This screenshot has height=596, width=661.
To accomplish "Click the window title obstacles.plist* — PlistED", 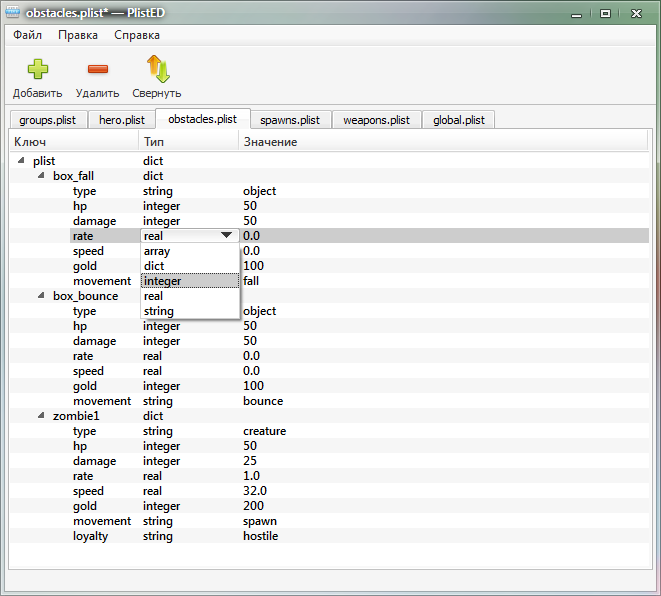I will click(95, 13).
